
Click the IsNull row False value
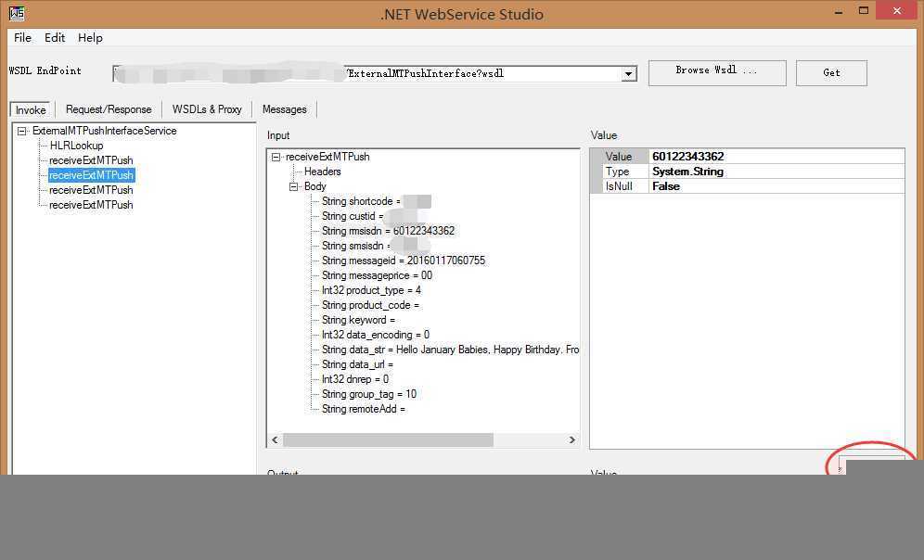[x=776, y=186]
